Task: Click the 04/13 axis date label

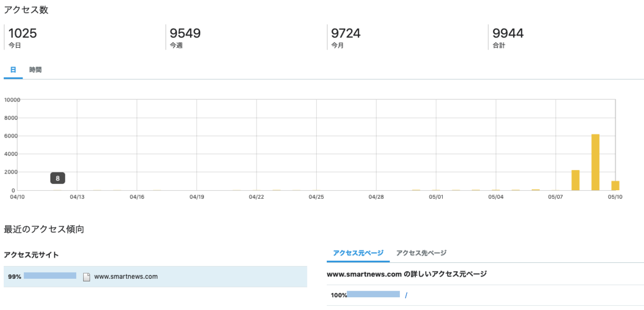Action: coord(77,197)
